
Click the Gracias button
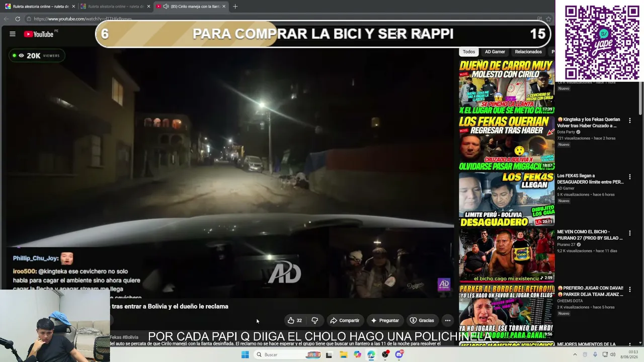[422, 320]
